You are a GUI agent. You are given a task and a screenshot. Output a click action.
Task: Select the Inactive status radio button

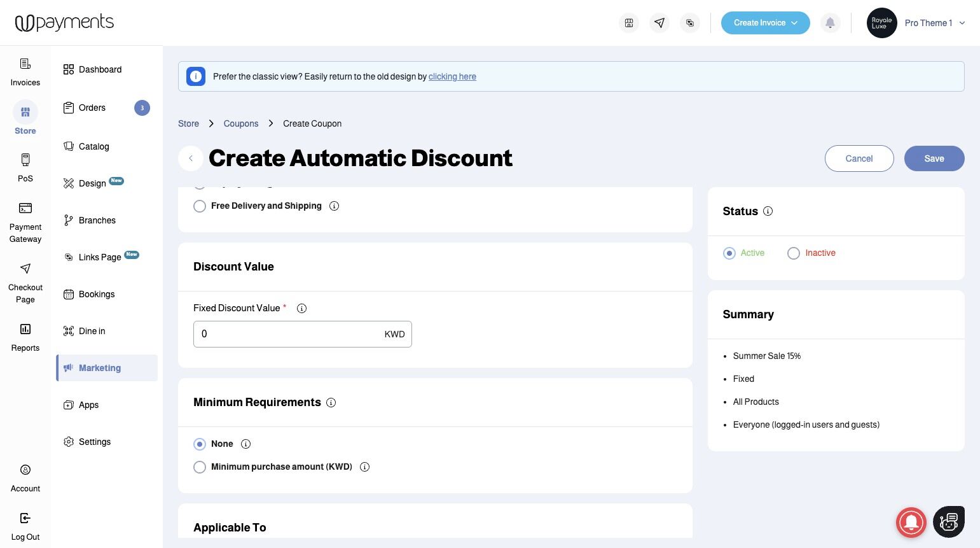794,253
